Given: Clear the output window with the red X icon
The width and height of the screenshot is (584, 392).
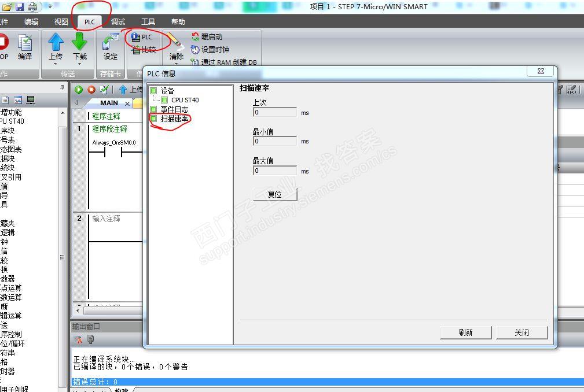Looking at the screenshot, I should (79, 339).
